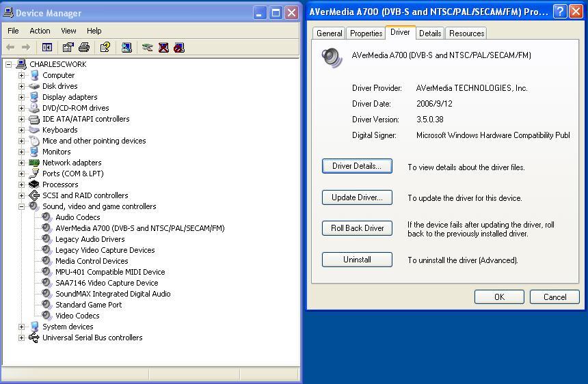This screenshot has height=384, width=588.
Task: Click the Ports (COM & LPT) icon
Action: [34, 174]
